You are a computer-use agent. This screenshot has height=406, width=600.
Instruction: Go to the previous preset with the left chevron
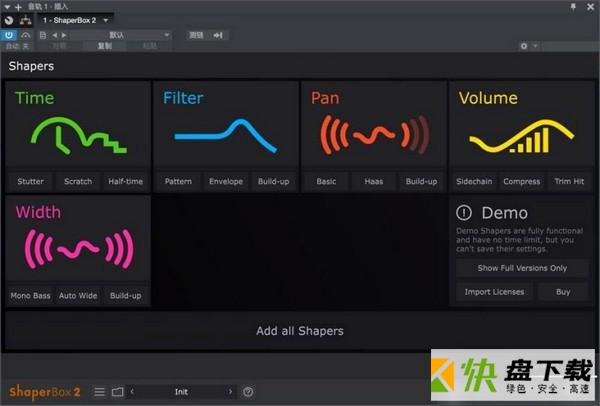pyautogui.click(x=132, y=391)
